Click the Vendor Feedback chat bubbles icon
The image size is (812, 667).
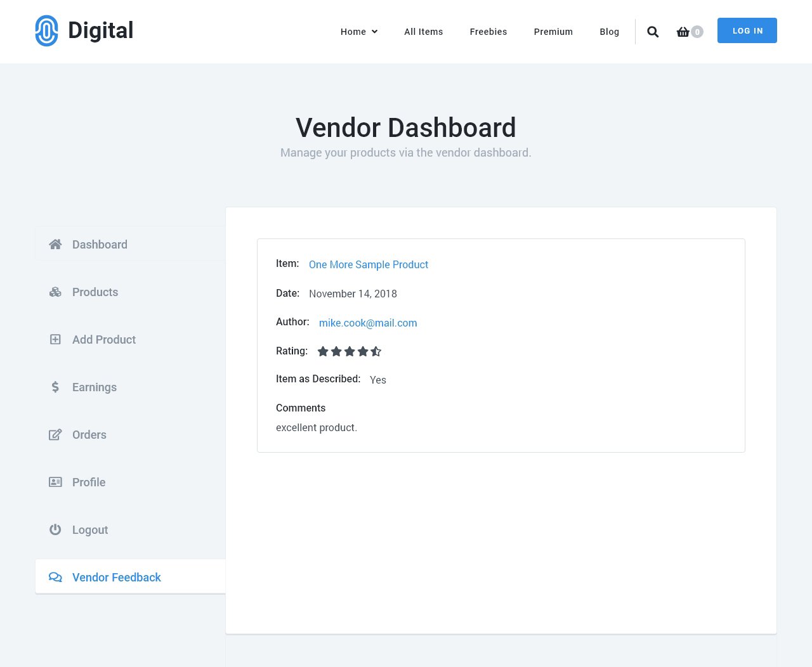pos(55,578)
